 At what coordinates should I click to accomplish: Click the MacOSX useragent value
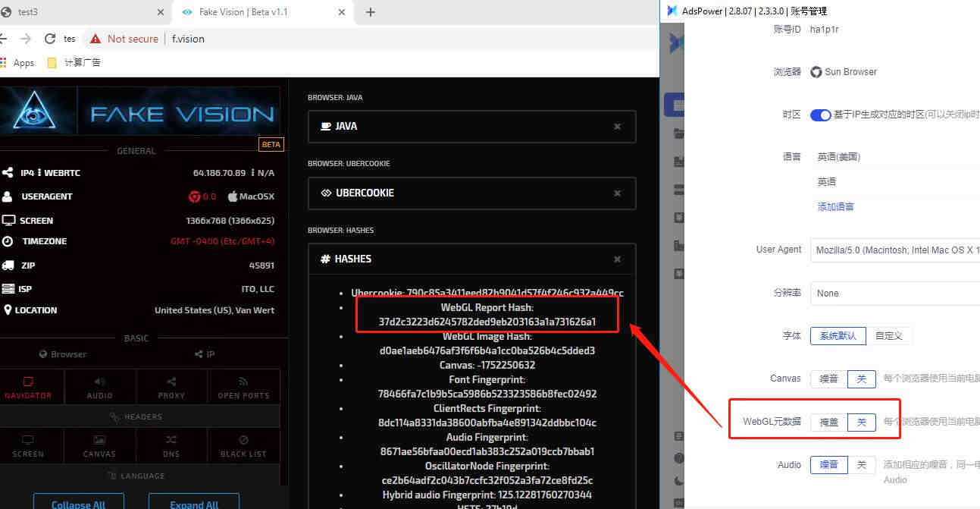pos(251,196)
